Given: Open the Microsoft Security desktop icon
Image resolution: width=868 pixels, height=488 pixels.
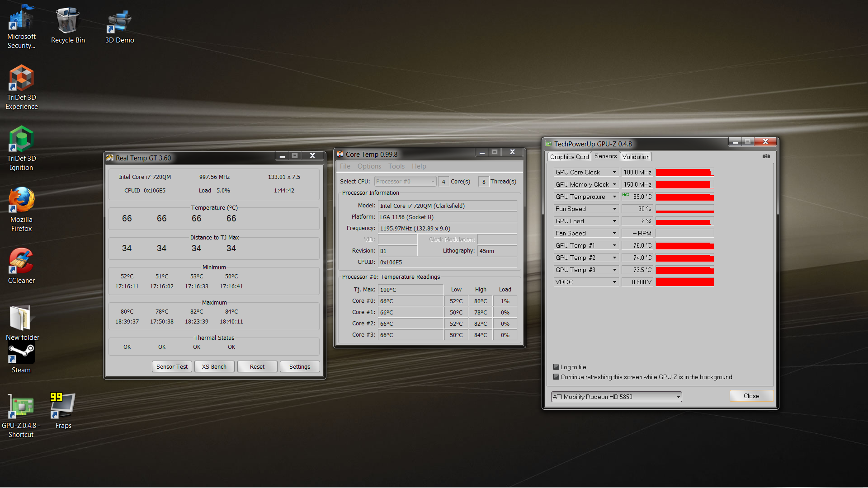Looking at the screenshot, I should (x=21, y=27).
